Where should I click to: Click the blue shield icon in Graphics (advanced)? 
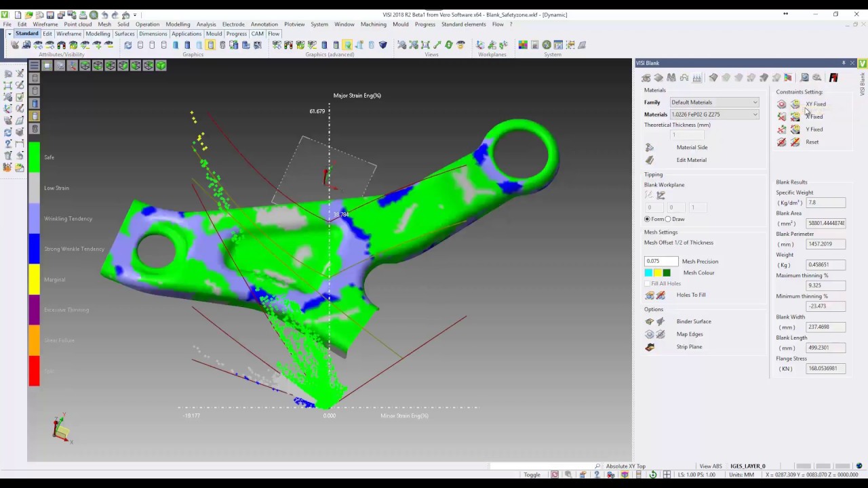coord(383,45)
